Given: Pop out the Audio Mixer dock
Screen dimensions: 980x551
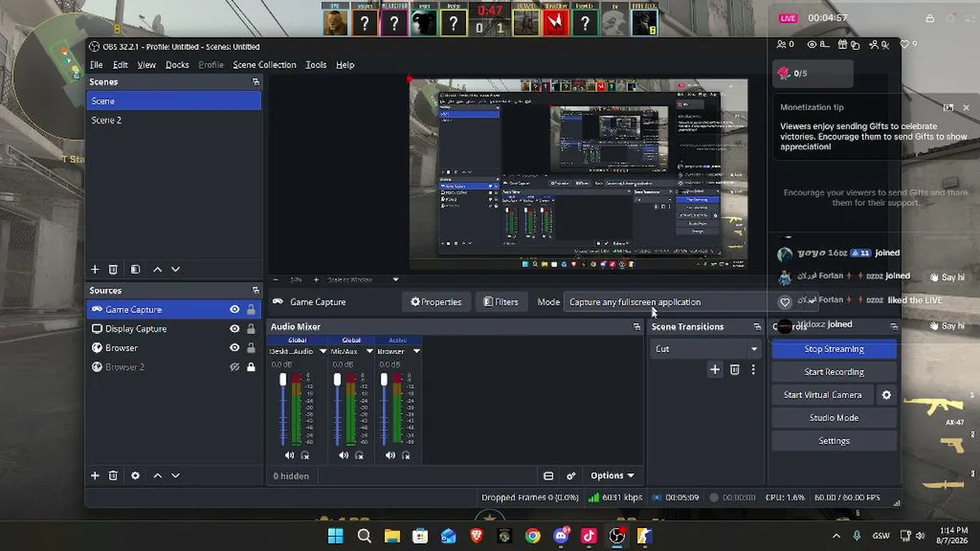Looking at the screenshot, I should click(x=636, y=327).
